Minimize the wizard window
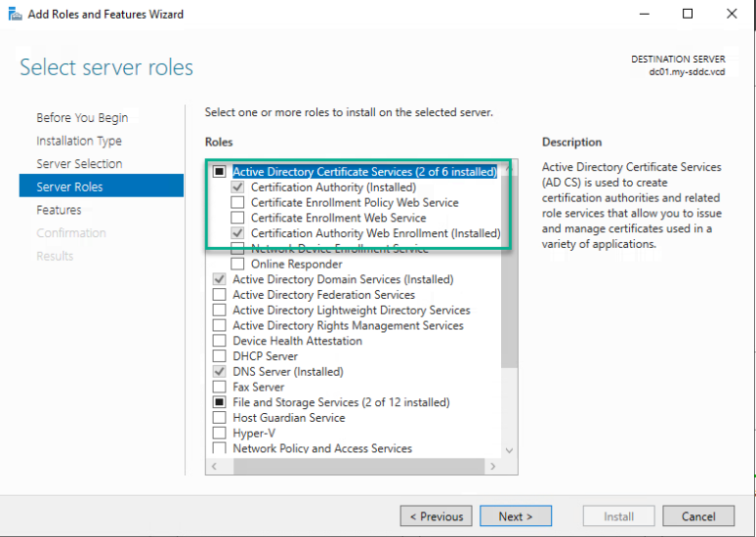The image size is (756, 537). pyautogui.click(x=644, y=14)
